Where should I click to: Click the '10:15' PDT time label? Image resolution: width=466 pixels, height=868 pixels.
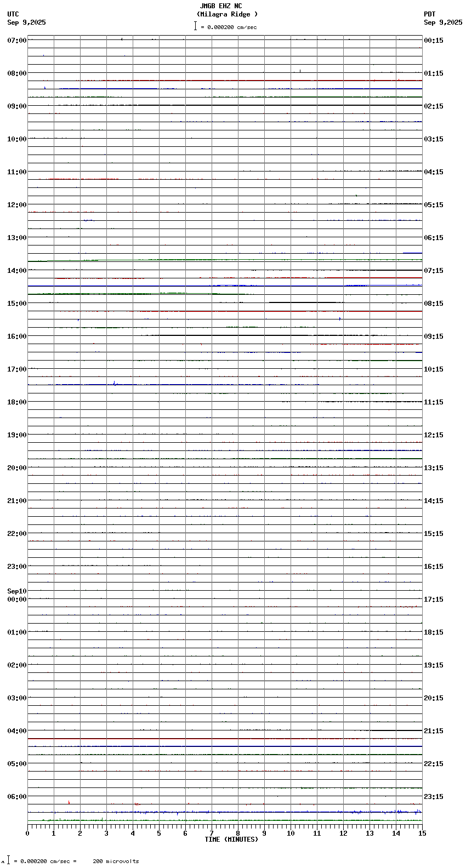pos(434,369)
